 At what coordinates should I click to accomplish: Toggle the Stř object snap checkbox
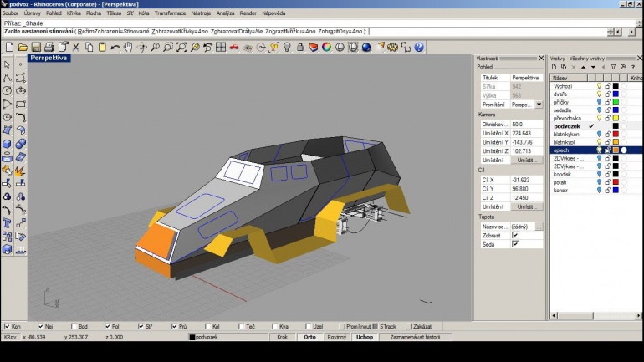tap(141, 326)
